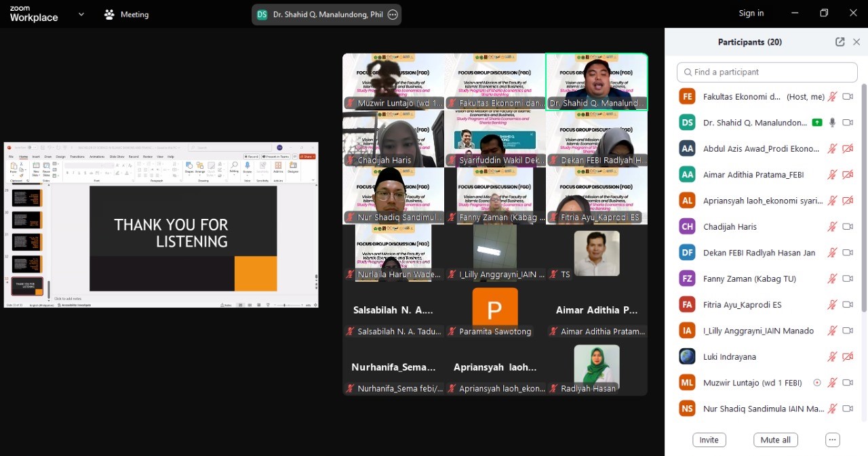
Task: Click Muzwir Luntajo's recording indicator icon
Action: coord(816,383)
